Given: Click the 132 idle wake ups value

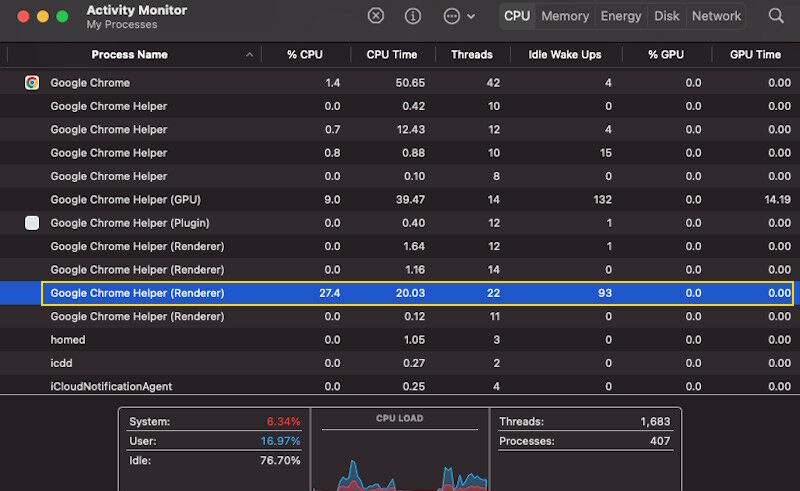Looking at the screenshot, I should (602, 200).
